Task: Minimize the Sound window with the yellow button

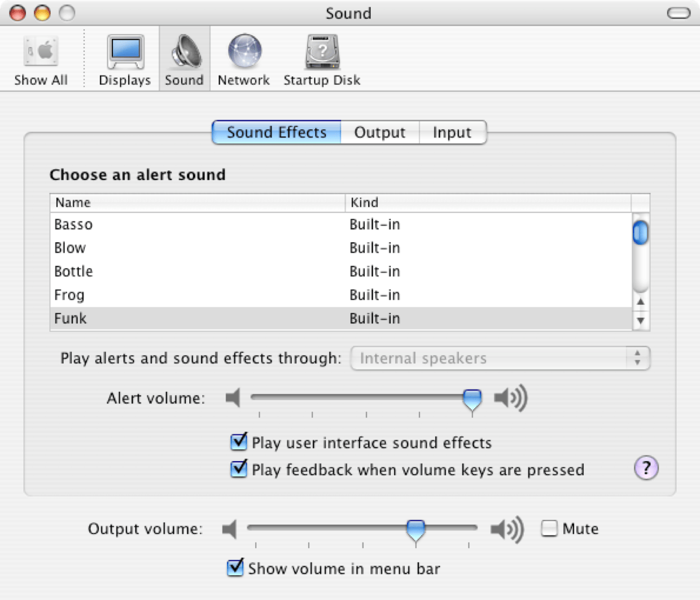Action: click(x=42, y=12)
